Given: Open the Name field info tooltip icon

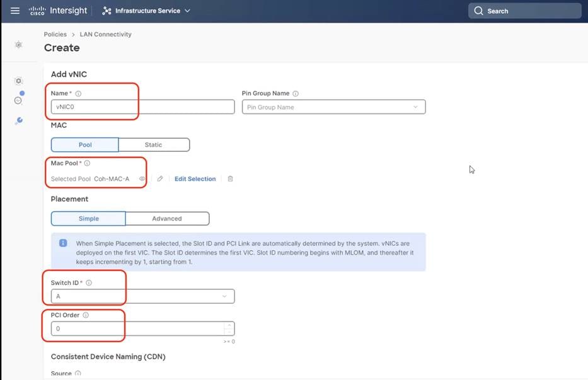Looking at the screenshot, I should [78, 93].
